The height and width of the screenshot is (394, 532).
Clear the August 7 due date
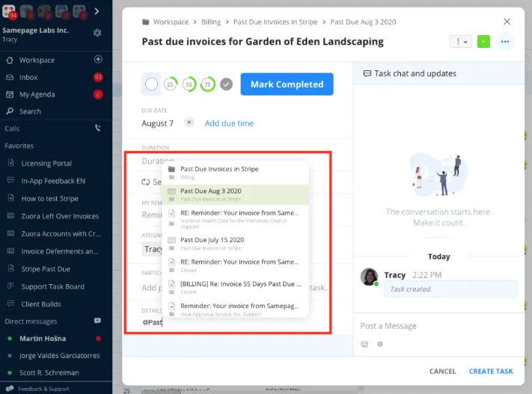coord(189,123)
